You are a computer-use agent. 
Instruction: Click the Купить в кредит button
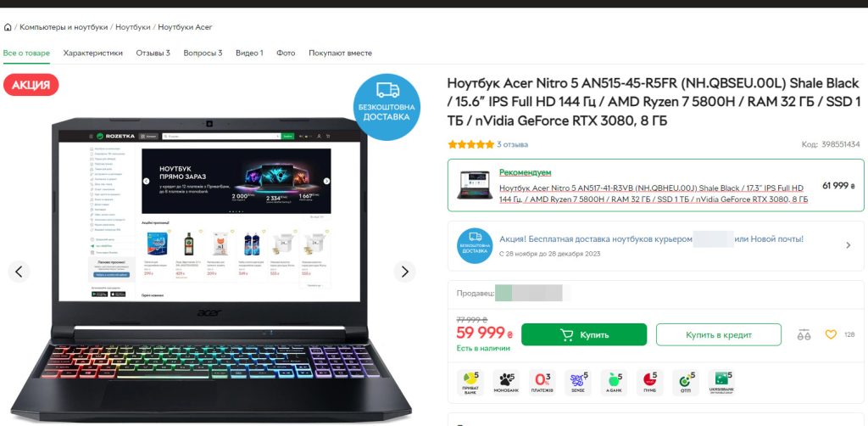pyautogui.click(x=719, y=334)
